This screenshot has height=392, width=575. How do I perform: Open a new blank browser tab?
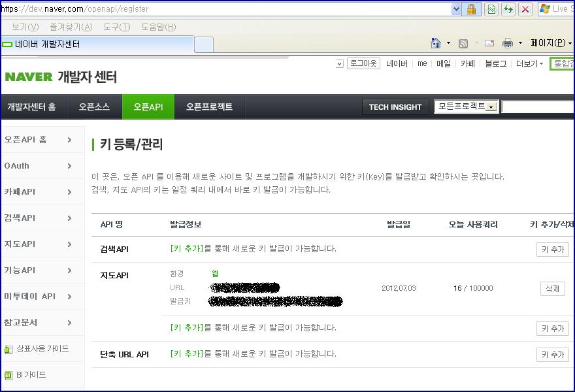203,45
